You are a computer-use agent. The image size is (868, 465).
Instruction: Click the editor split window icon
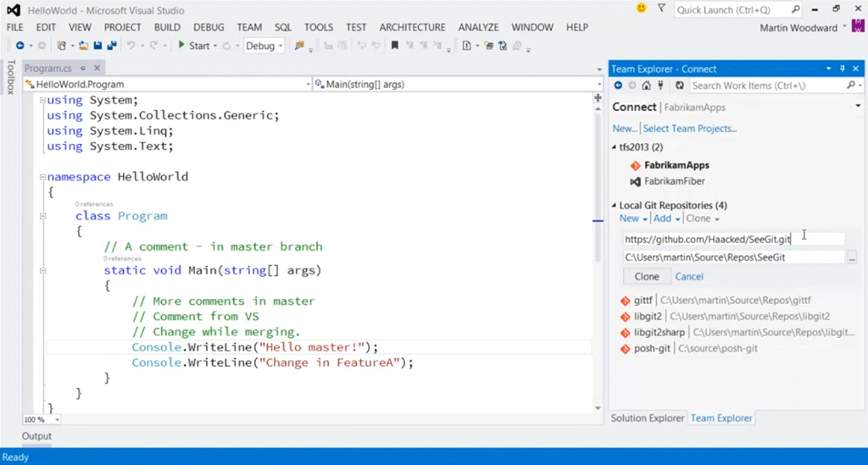pos(598,98)
